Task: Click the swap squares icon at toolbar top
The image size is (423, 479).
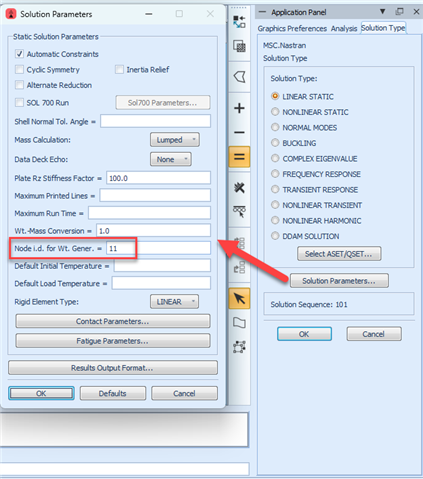Action: click(239, 22)
